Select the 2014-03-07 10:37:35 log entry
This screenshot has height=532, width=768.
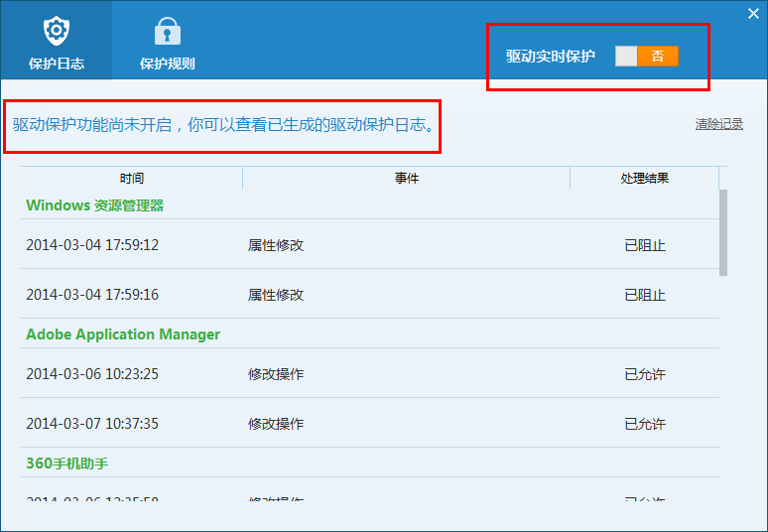click(370, 423)
